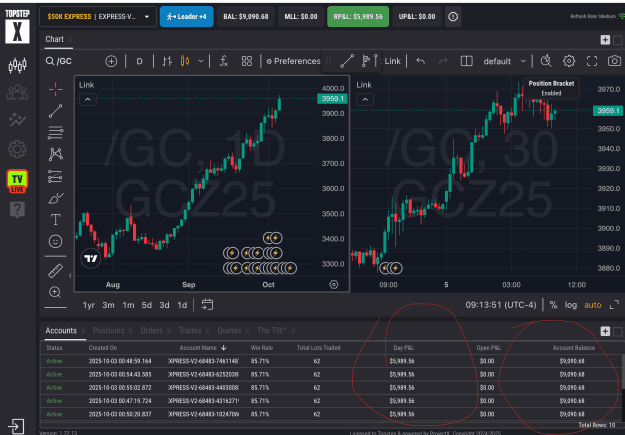Select the crosshair cursor tool
Image resolution: width=625 pixels, height=435 pixels.
pyautogui.click(x=56, y=89)
